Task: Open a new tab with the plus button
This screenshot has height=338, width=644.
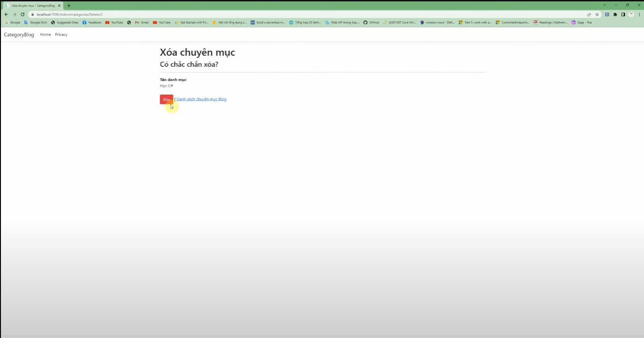Action: [x=69, y=6]
